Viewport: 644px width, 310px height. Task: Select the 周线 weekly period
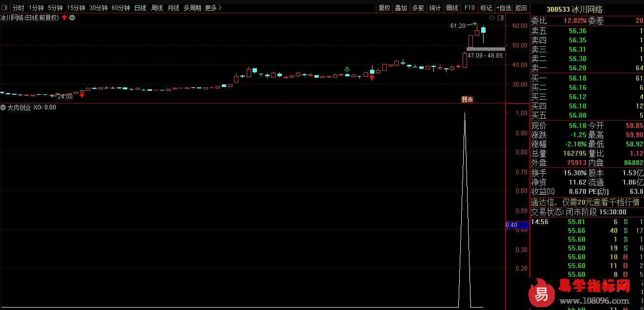156,8
